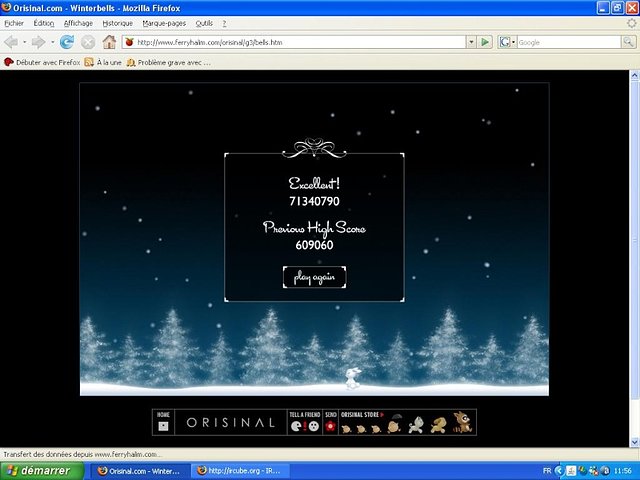The image size is (640, 480).
Task: Open the Historique menu
Action: (117, 22)
